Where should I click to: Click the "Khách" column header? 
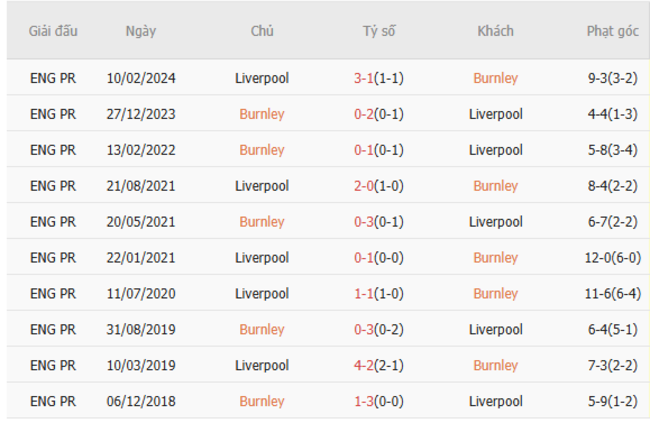[495, 31]
